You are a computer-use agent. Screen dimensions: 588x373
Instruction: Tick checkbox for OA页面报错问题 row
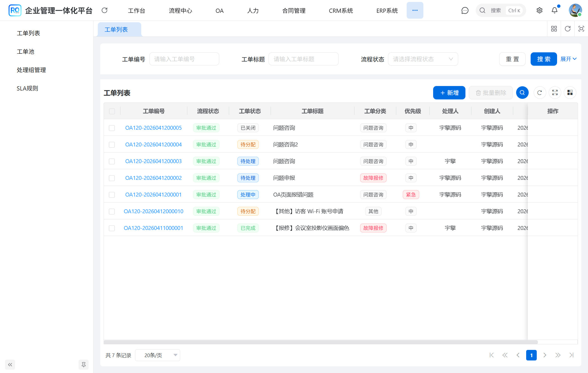tap(112, 195)
